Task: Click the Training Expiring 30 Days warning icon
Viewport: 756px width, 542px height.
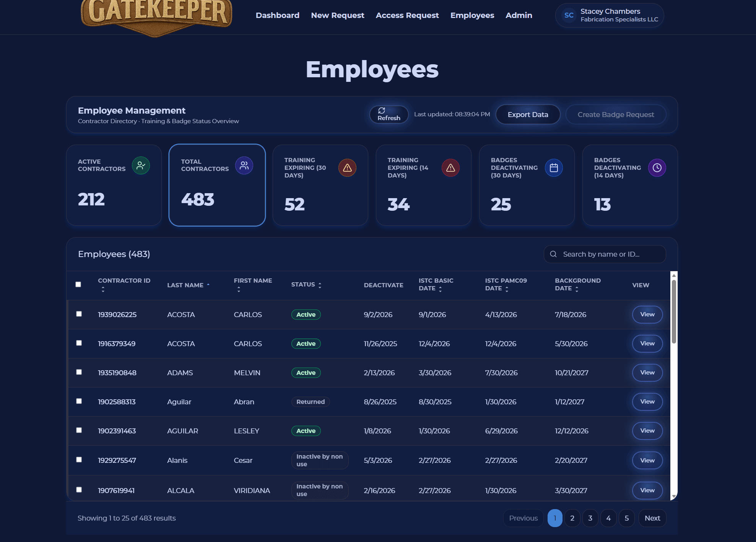Action: click(x=347, y=168)
